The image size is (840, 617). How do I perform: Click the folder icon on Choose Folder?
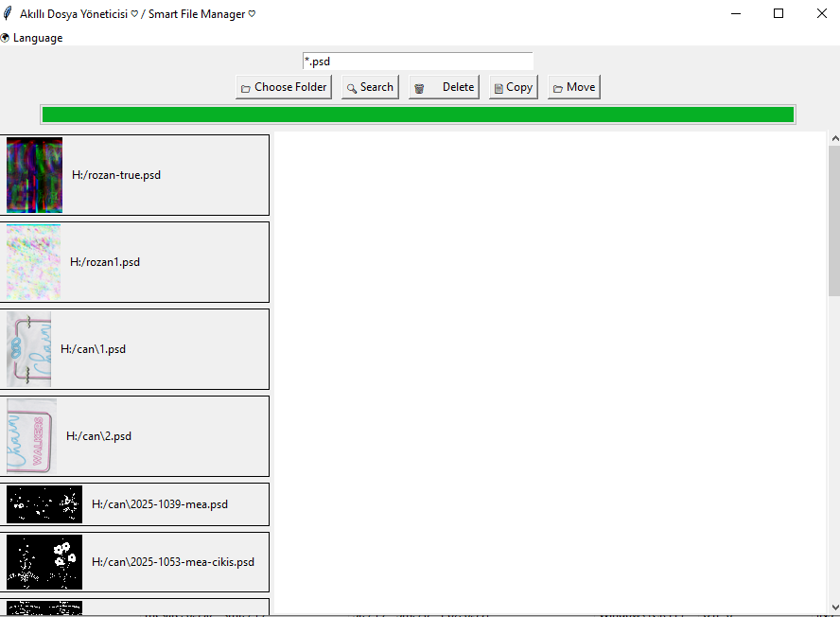pos(246,88)
